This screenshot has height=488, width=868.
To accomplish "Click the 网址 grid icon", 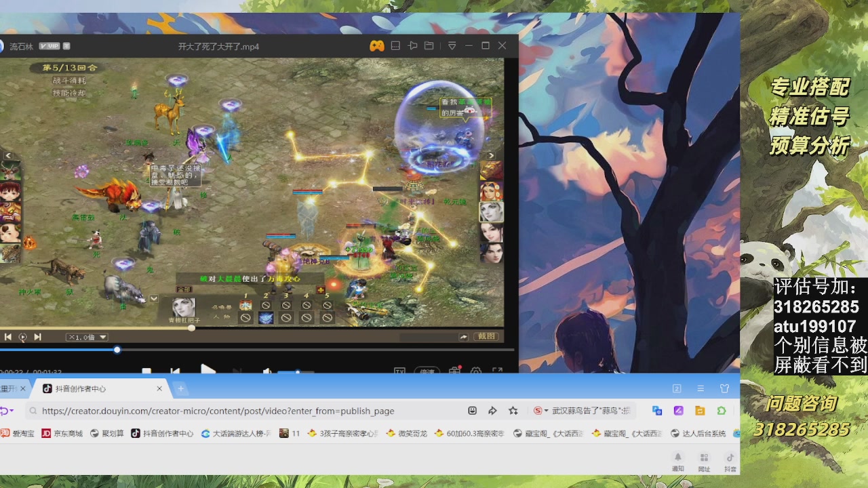I will pos(704,461).
